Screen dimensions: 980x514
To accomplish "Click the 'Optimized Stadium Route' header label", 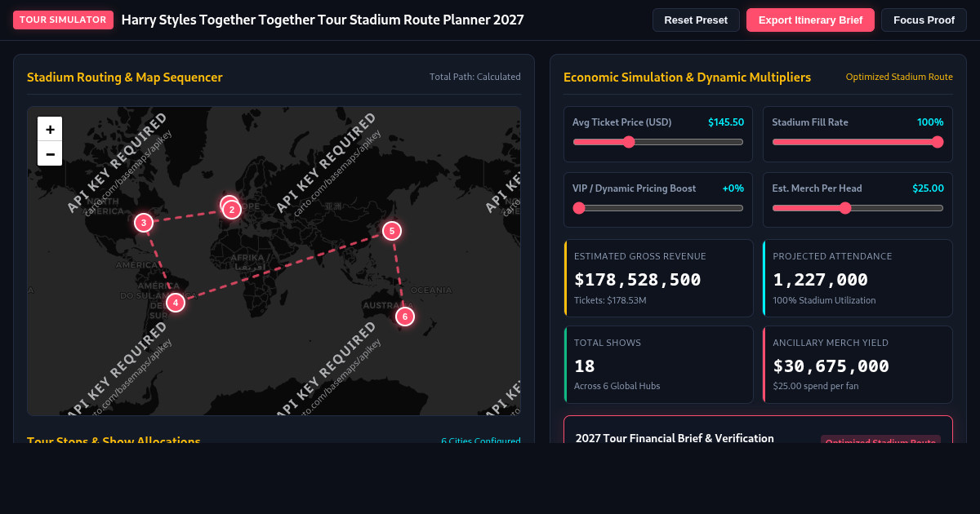I will (x=899, y=77).
